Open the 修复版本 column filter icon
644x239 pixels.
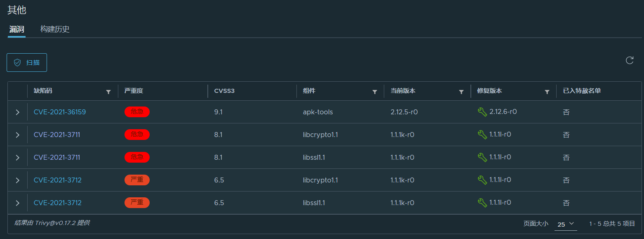click(547, 92)
